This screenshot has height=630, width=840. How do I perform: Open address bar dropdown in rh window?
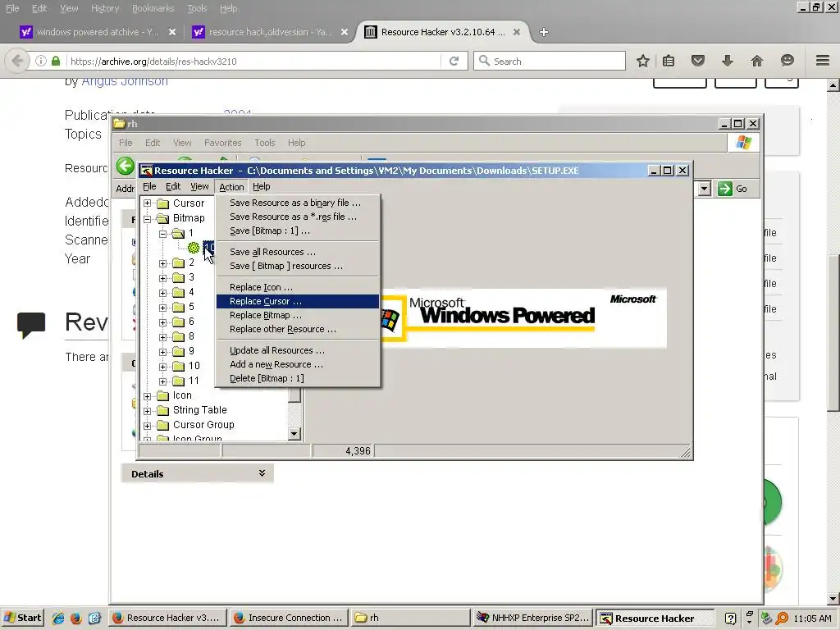[705, 189]
